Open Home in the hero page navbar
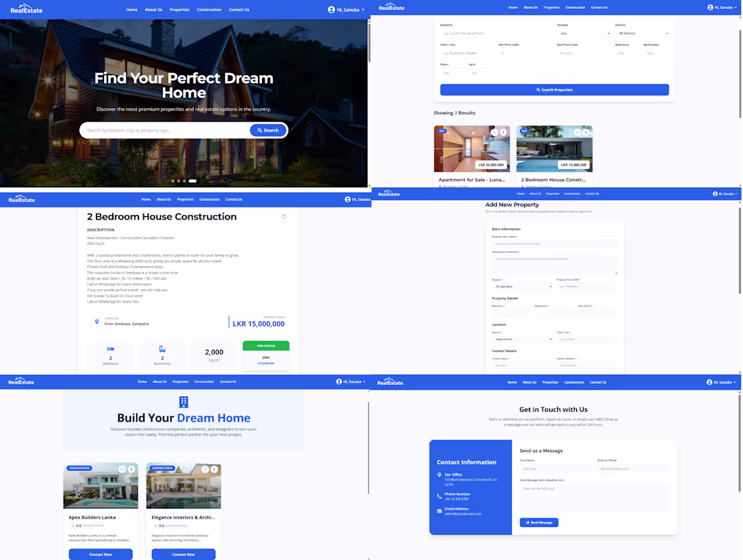743x560 pixels. pyautogui.click(x=132, y=9)
